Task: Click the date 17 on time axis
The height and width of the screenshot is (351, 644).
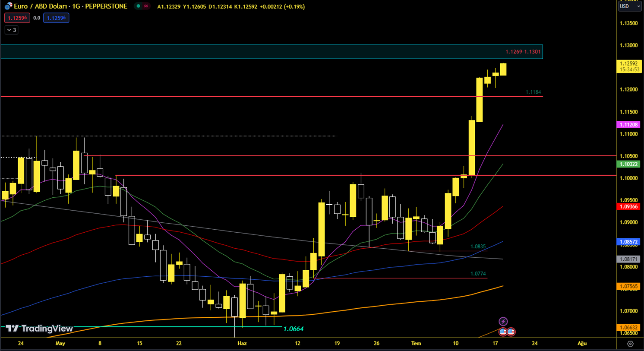Action: pyautogui.click(x=495, y=344)
